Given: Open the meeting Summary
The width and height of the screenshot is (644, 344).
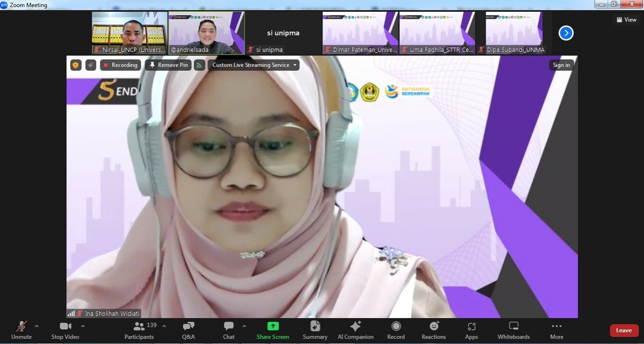Looking at the screenshot, I should [x=315, y=330].
